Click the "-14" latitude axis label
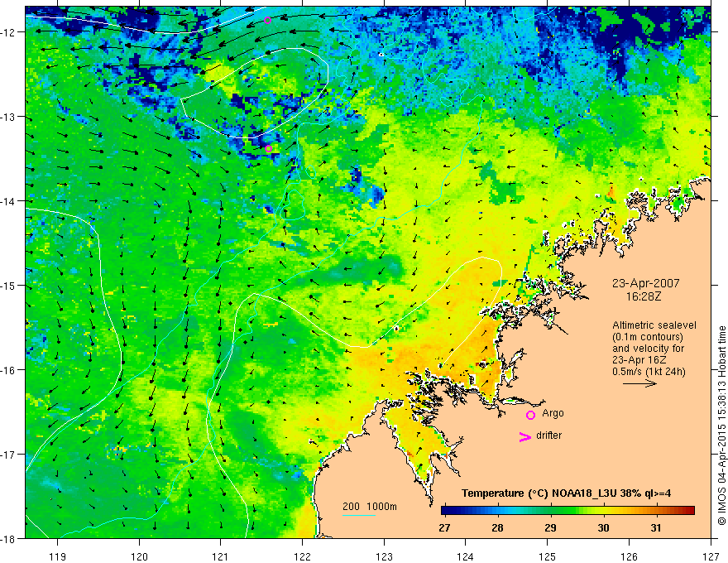 click(x=9, y=201)
